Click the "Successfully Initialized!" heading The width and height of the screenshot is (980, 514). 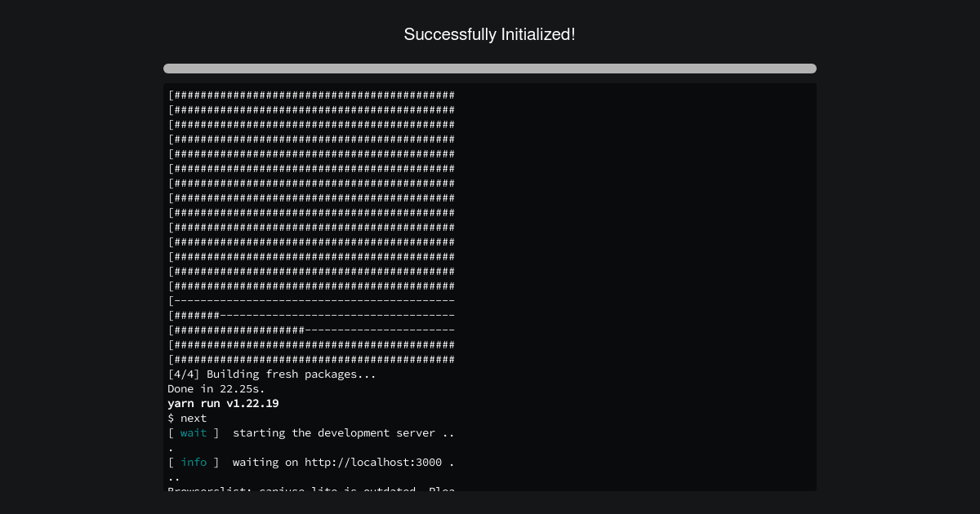(x=489, y=34)
